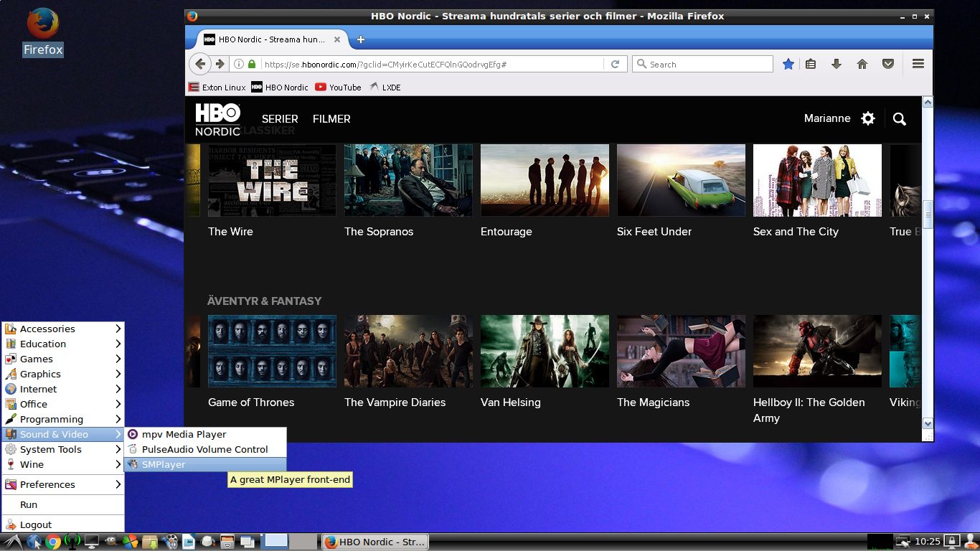Open the SERIER navigation link
The height and width of the screenshot is (551, 980).
(x=280, y=119)
